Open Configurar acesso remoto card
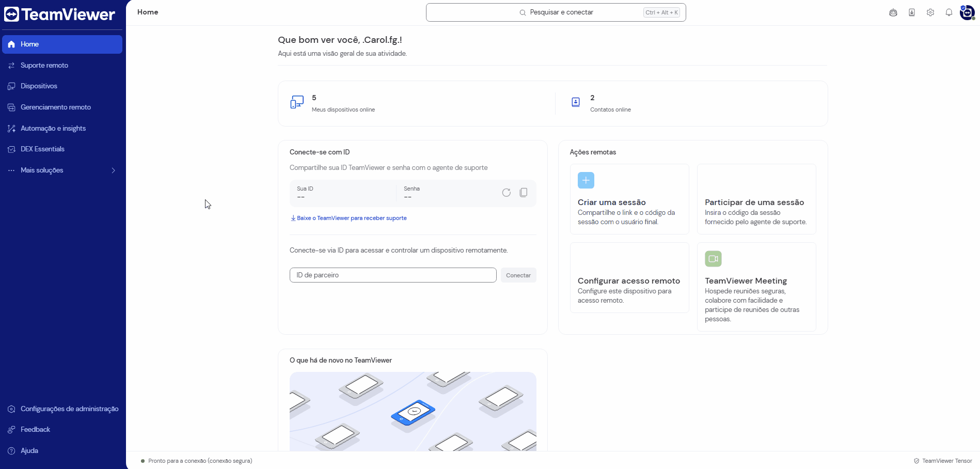 (629, 278)
